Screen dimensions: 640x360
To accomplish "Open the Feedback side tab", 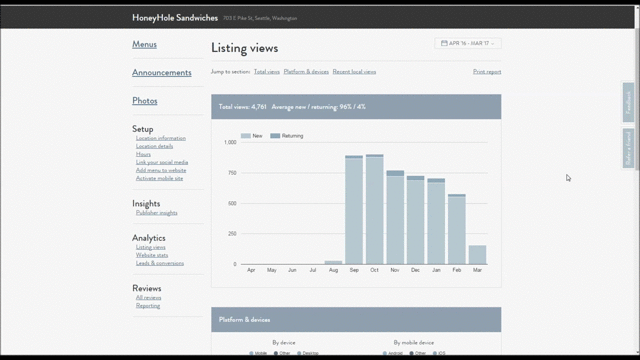I will pyautogui.click(x=629, y=102).
